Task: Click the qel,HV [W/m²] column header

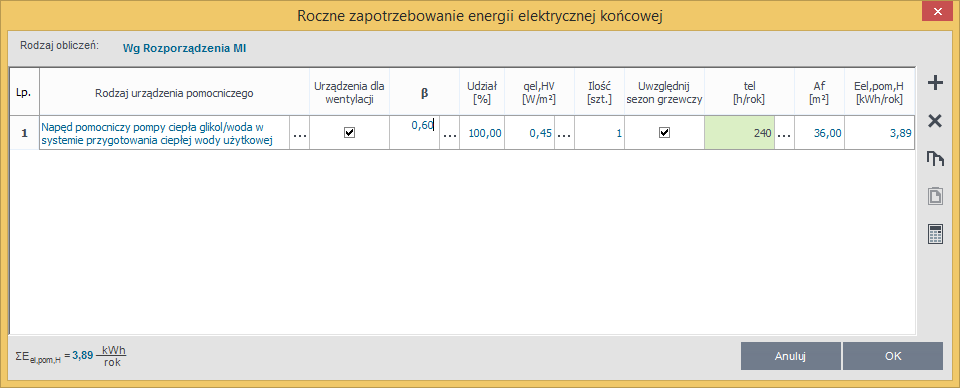Action: [x=539, y=93]
